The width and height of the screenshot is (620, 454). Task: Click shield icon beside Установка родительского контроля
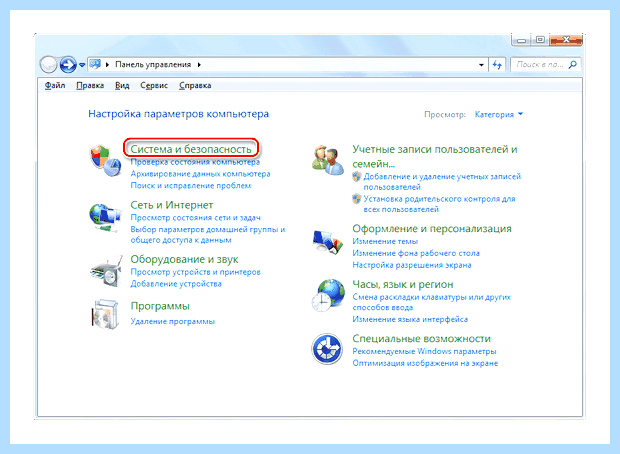[x=357, y=199]
